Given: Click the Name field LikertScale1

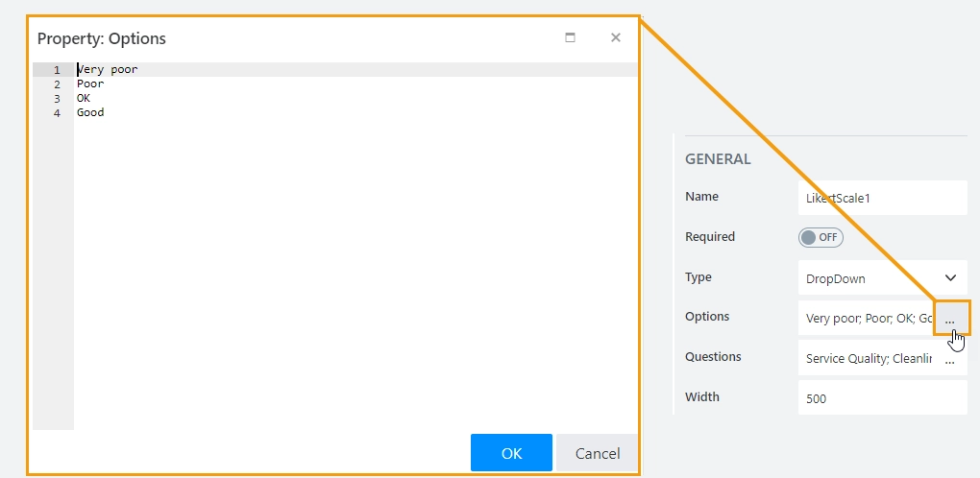Looking at the screenshot, I should (x=883, y=198).
